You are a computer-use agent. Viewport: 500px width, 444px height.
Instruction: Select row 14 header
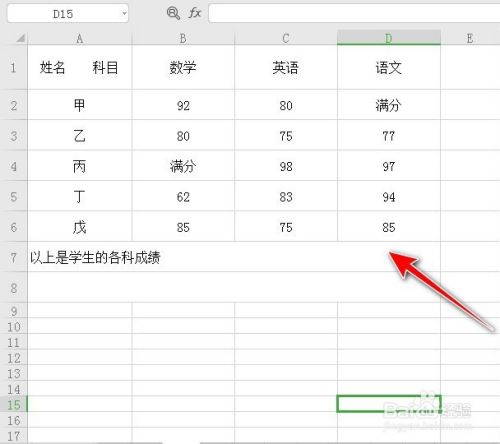tap(14, 389)
